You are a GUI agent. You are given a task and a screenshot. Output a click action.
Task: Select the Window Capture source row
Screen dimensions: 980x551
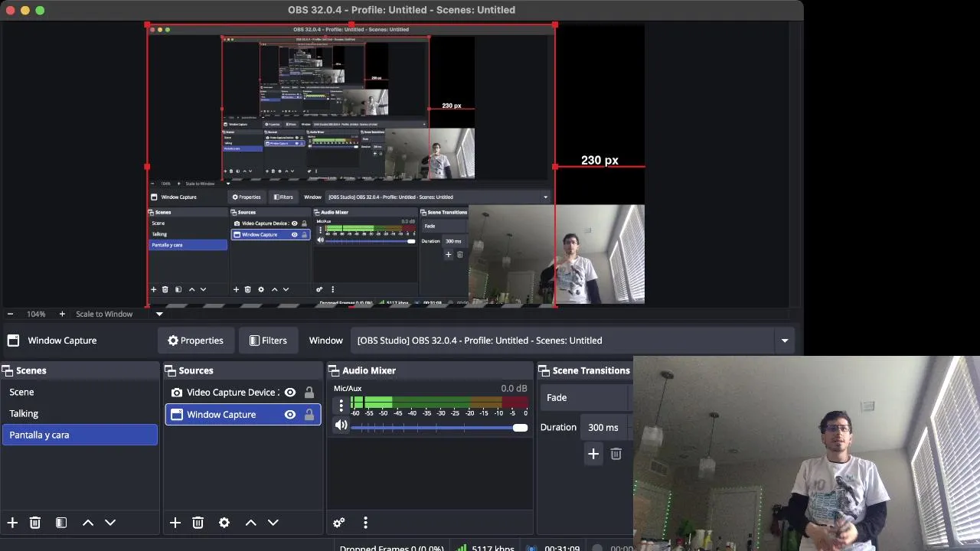click(x=243, y=414)
